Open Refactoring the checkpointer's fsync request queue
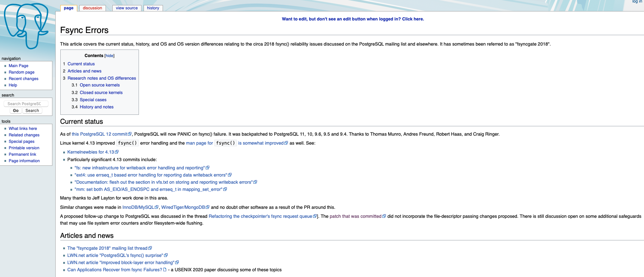 (260, 216)
